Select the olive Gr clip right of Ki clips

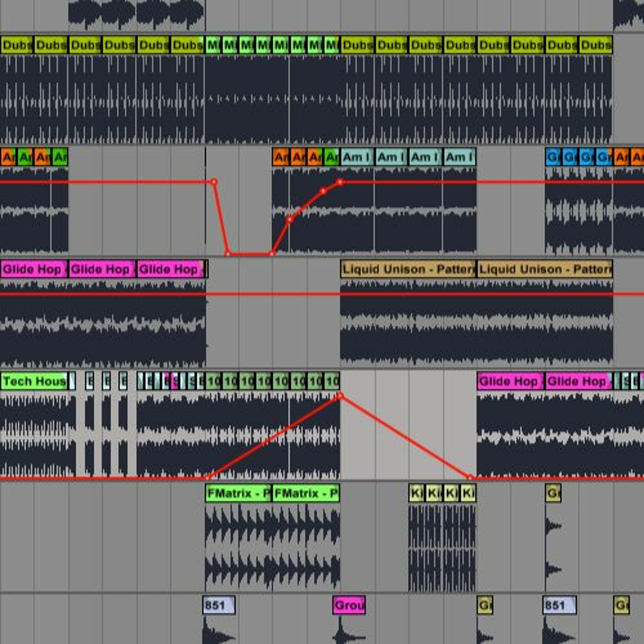[553, 493]
